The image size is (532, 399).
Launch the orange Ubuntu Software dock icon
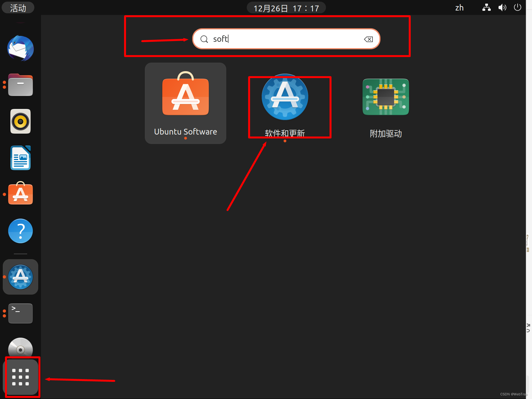coord(20,194)
